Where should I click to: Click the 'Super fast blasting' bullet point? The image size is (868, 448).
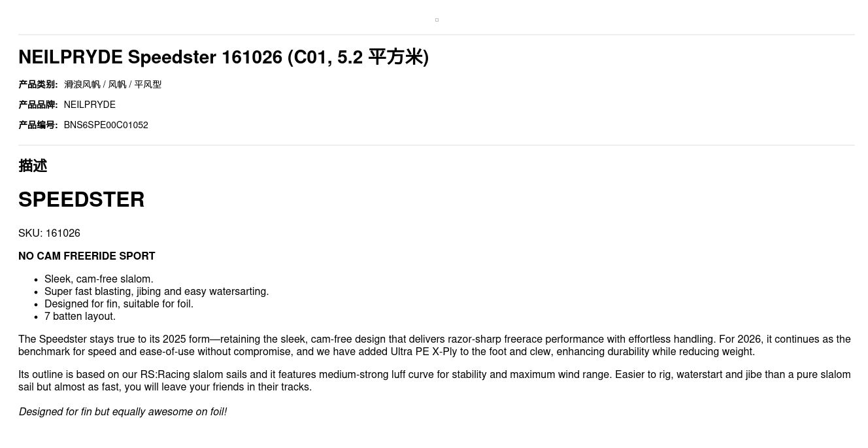point(157,292)
